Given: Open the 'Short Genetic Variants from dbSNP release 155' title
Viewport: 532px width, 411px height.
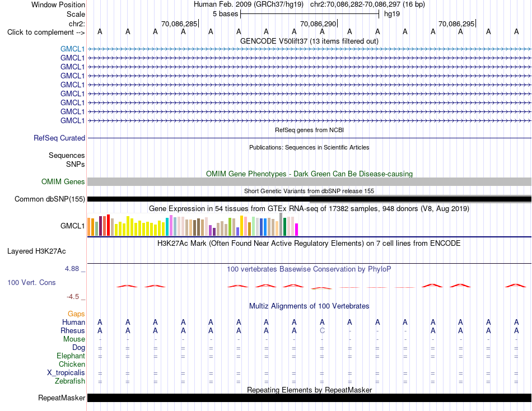Looking at the screenshot, I should [309, 191].
